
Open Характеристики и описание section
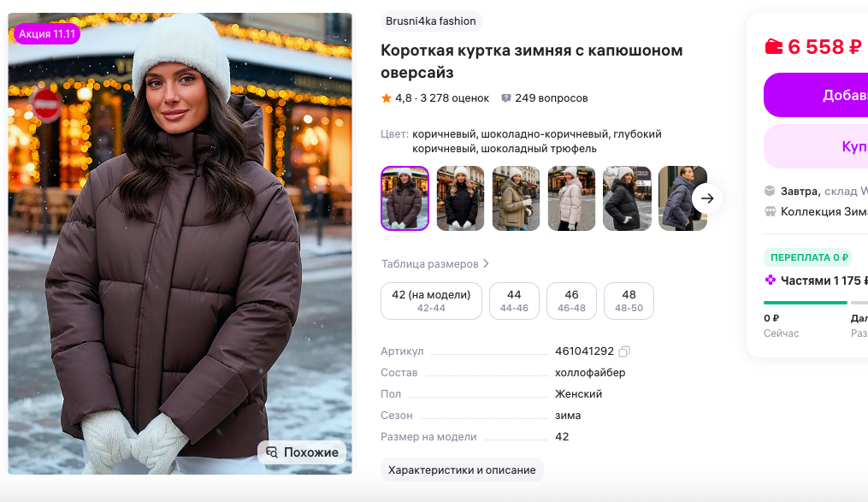[462, 470]
